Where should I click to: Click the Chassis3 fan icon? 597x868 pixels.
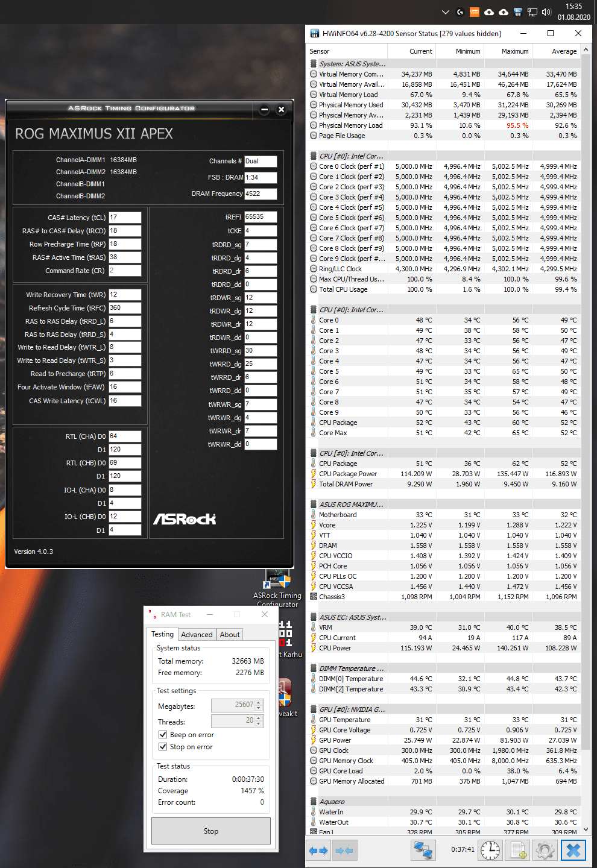click(314, 597)
